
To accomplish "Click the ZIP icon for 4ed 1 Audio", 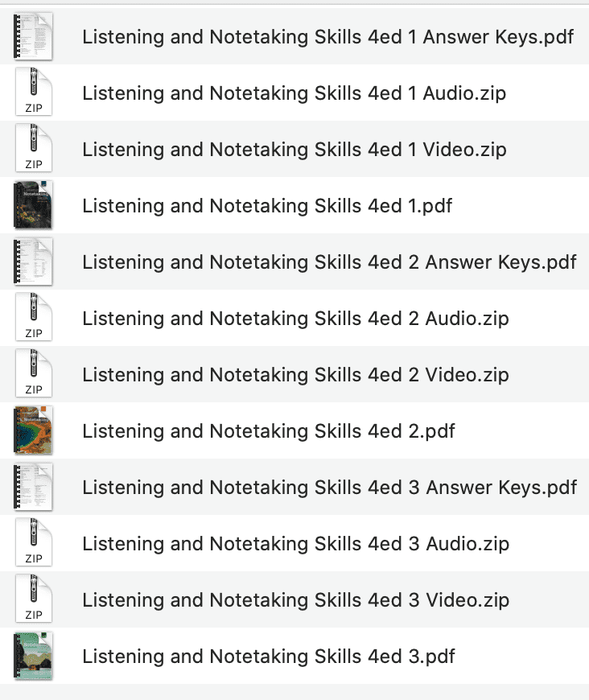I will click(x=33, y=93).
